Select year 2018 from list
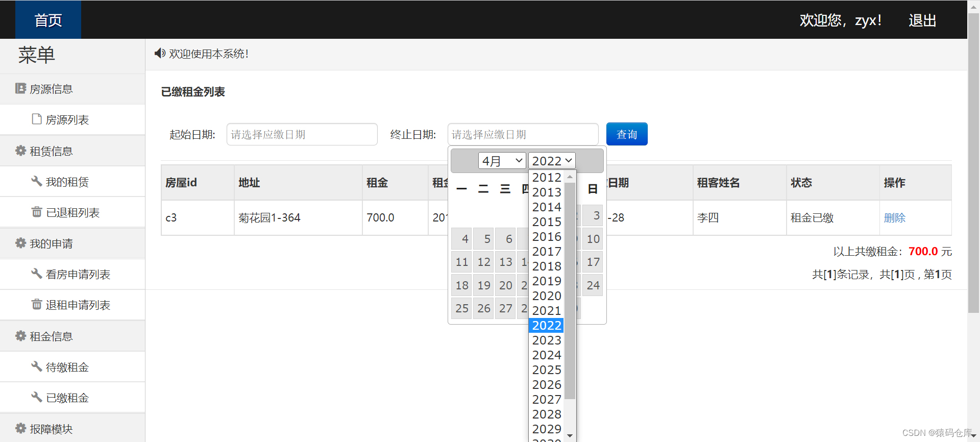 click(x=546, y=266)
